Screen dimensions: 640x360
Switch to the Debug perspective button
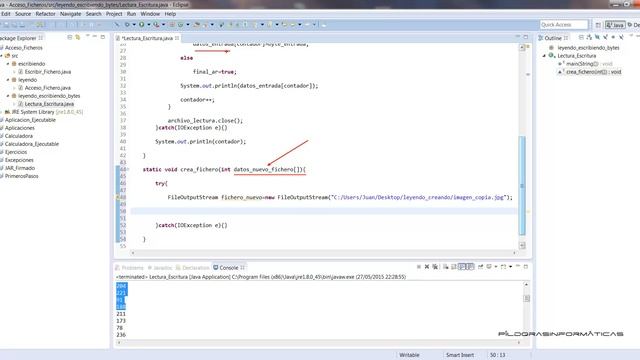pyautogui.click(x=633, y=25)
